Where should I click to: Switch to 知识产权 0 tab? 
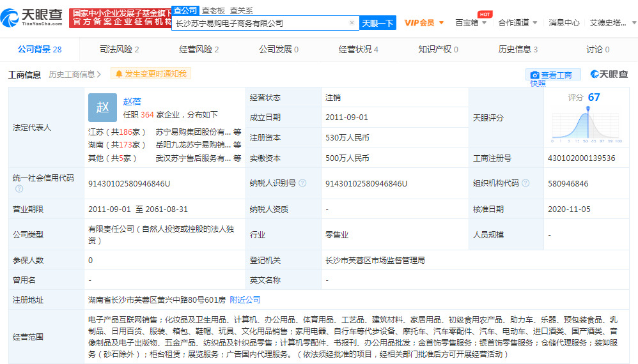point(438,50)
